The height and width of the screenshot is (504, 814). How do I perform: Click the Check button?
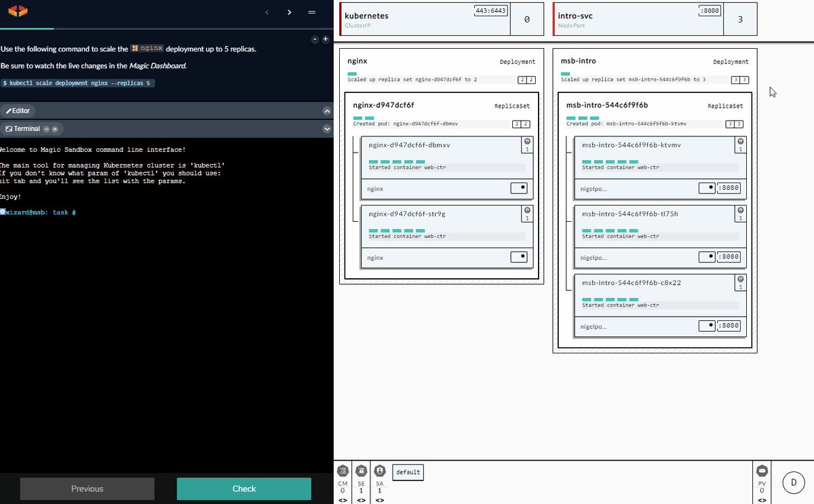(244, 488)
